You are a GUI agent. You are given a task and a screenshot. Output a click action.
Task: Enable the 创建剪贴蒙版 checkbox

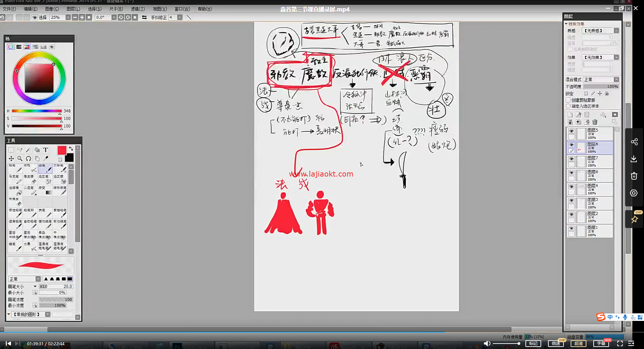(568, 100)
